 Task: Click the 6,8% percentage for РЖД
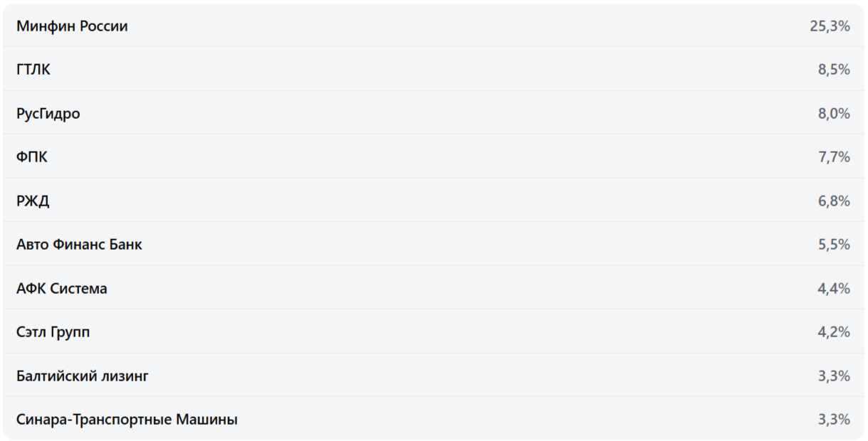[834, 201]
